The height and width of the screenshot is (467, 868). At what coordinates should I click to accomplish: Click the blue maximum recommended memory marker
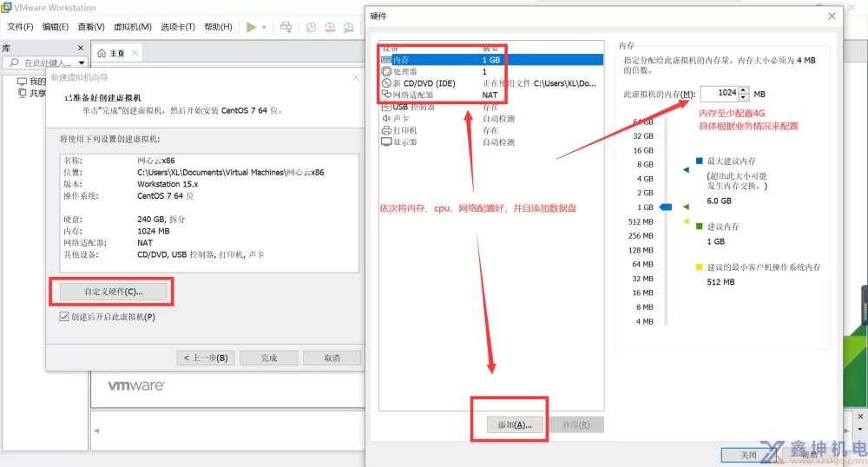click(x=686, y=170)
